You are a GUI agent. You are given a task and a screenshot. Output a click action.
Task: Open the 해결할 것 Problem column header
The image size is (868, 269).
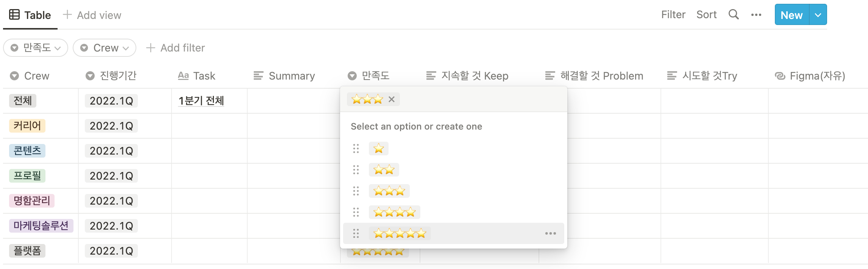click(x=600, y=76)
